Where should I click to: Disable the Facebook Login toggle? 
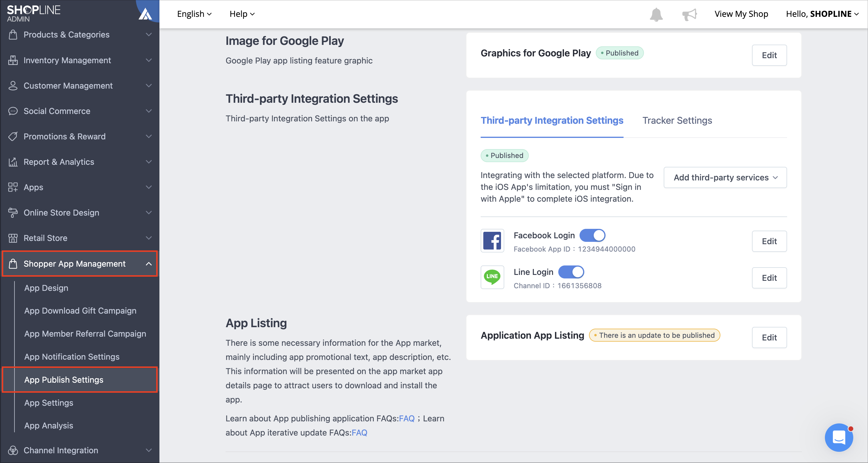pos(592,235)
